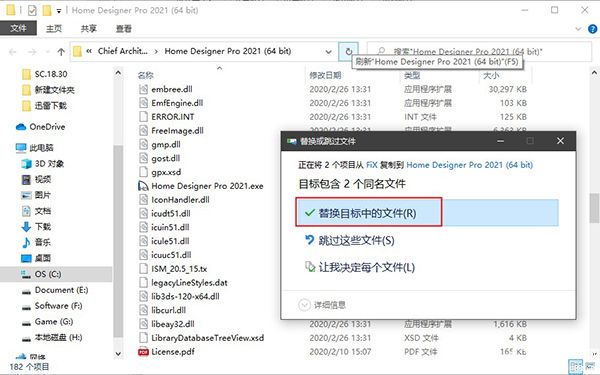
Task: Click the 桌面 desktop icon
Action: 26,258
